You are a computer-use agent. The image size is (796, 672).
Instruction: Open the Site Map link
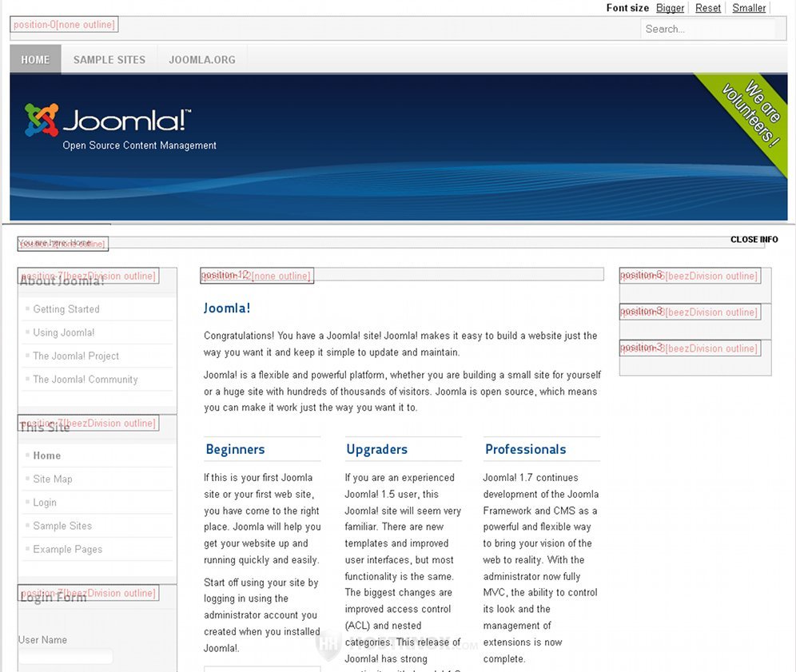click(53, 479)
